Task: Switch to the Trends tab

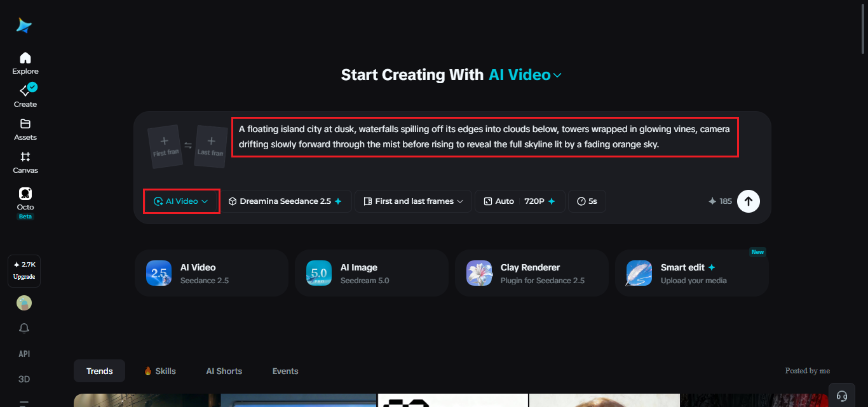Action: pos(100,371)
